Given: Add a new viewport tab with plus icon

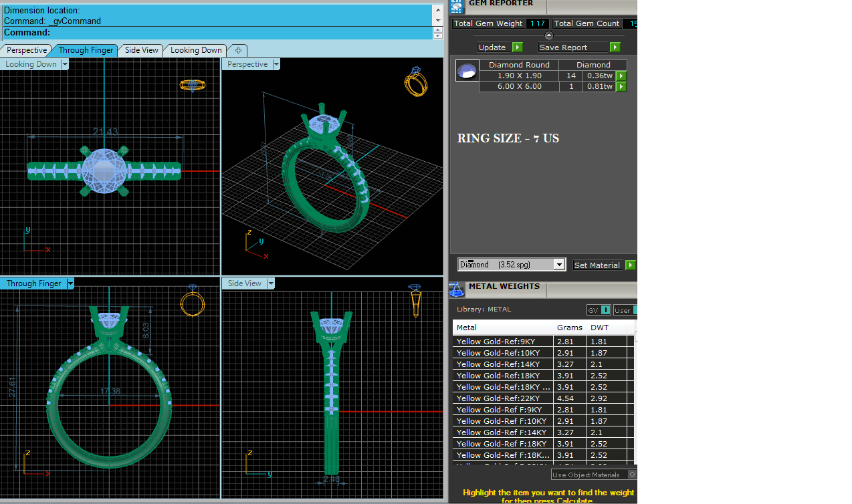Looking at the screenshot, I should (238, 50).
